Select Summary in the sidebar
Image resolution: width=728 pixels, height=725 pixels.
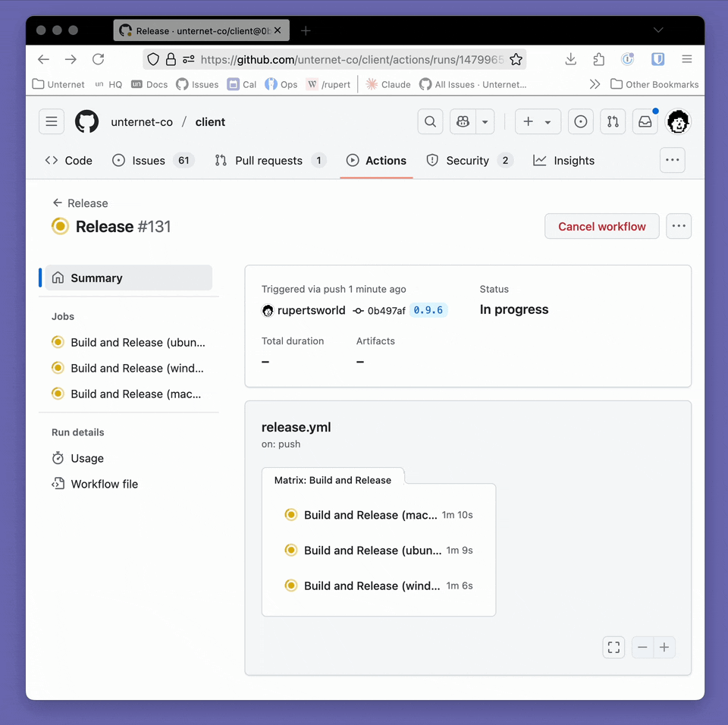129,278
